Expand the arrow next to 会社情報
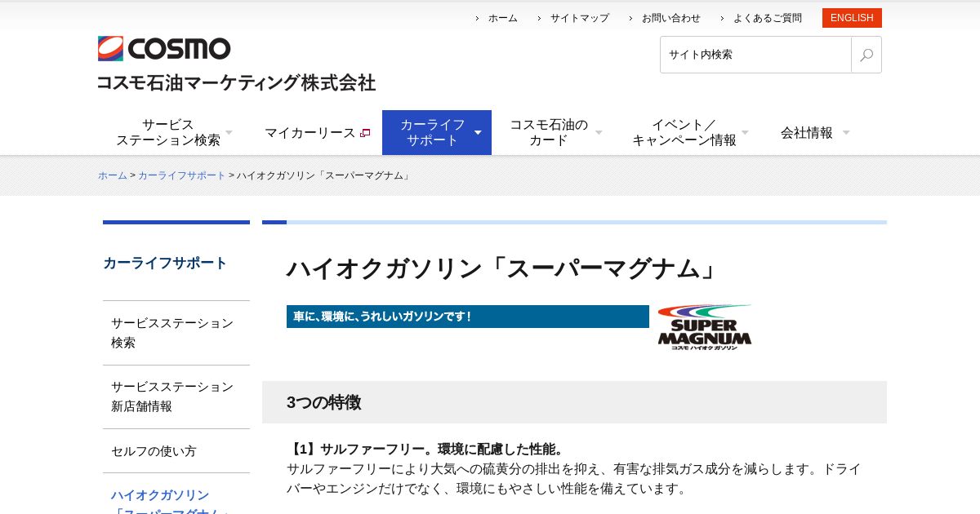Viewport: 980px width, 514px height. (x=846, y=132)
